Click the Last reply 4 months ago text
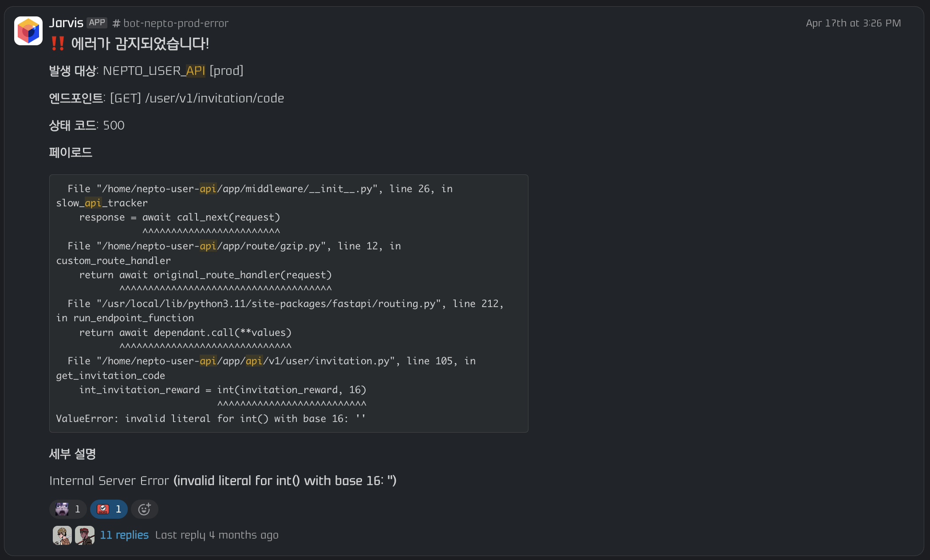The width and height of the screenshot is (930, 560). pyautogui.click(x=217, y=535)
